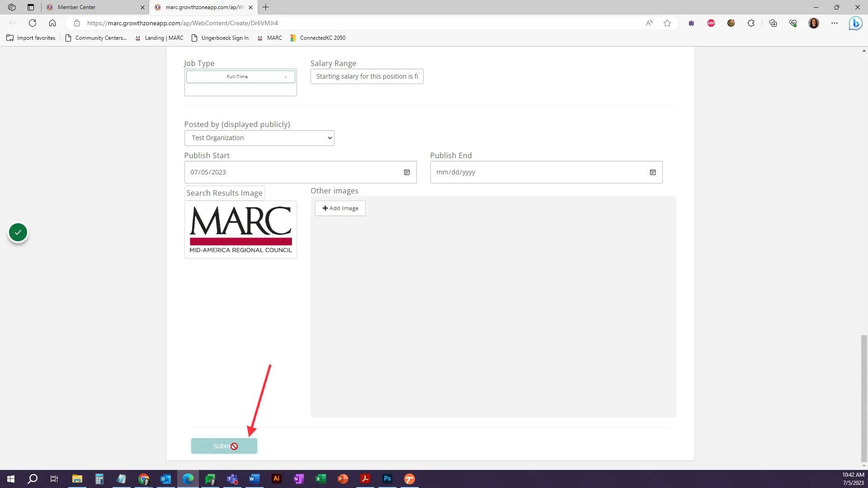Screen dimensions: 868x488
Task: Open new browser tab
Action: (x=266, y=7)
